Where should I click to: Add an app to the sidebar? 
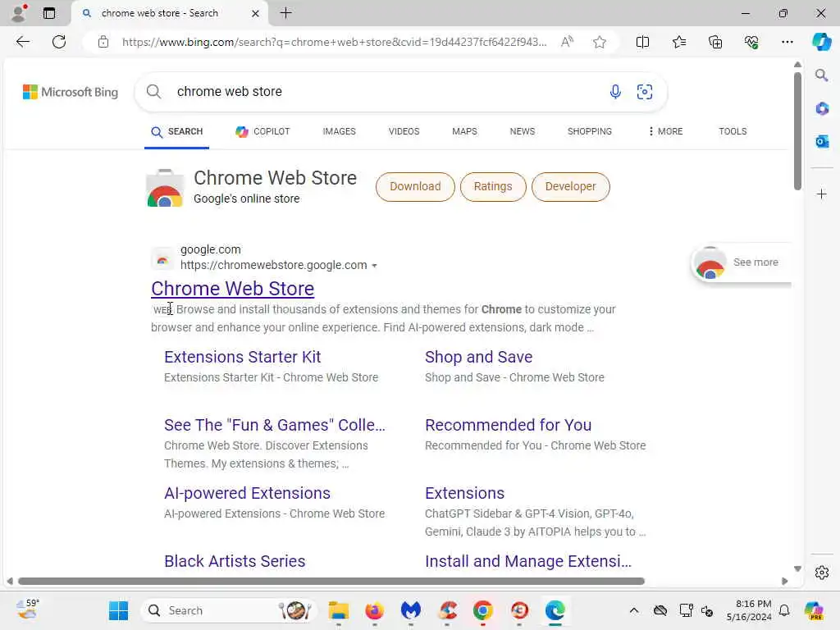[x=822, y=194]
